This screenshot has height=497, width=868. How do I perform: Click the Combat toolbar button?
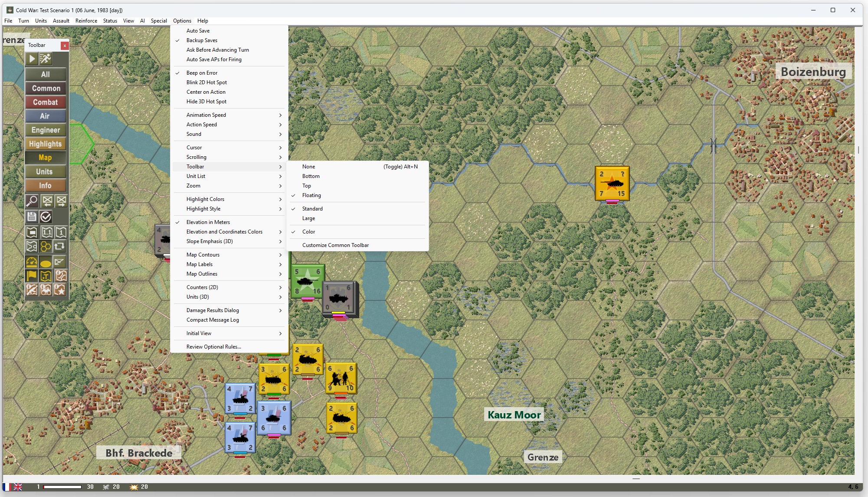tap(46, 102)
